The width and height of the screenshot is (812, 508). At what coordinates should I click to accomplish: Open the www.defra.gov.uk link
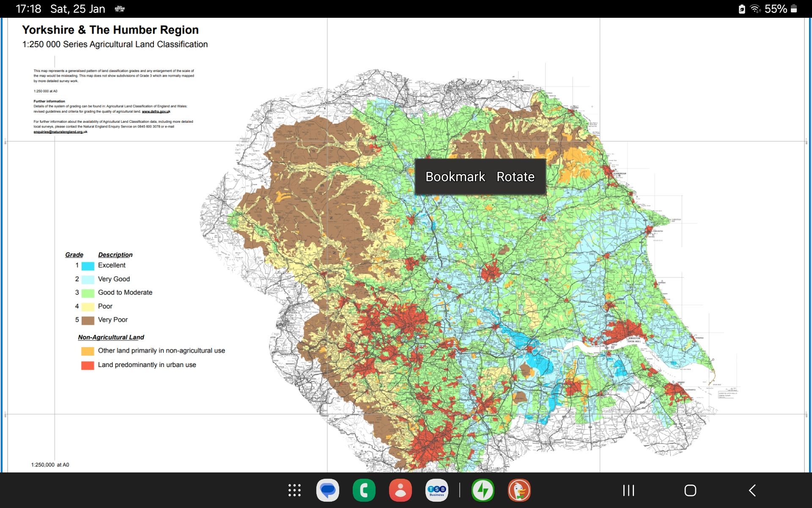[x=156, y=111]
